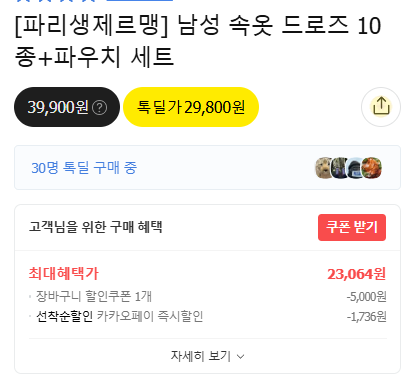Image resolution: width=412 pixels, height=377 pixels.
Task: Select the first buyer profile avatar
Action: (323, 168)
